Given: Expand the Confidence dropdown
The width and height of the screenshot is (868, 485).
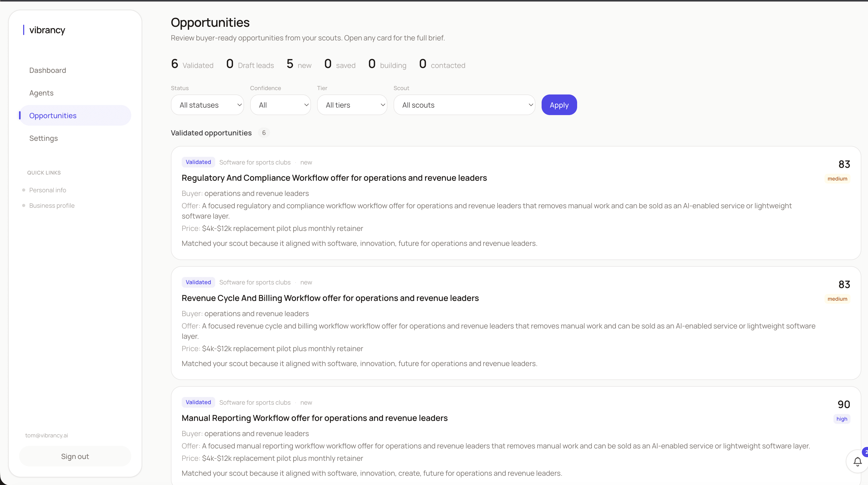Looking at the screenshot, I should tap(280, 105).
